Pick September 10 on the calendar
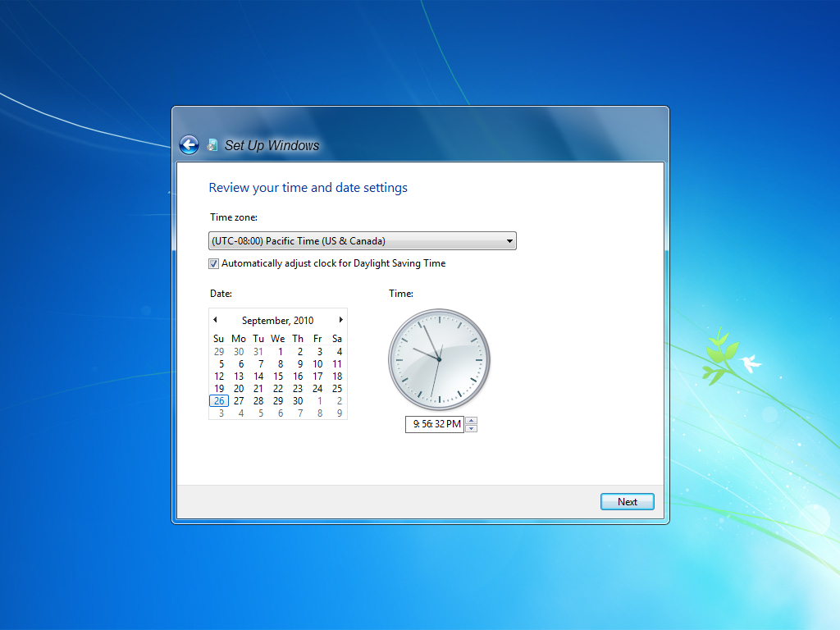840x630 pixels. 317,363
